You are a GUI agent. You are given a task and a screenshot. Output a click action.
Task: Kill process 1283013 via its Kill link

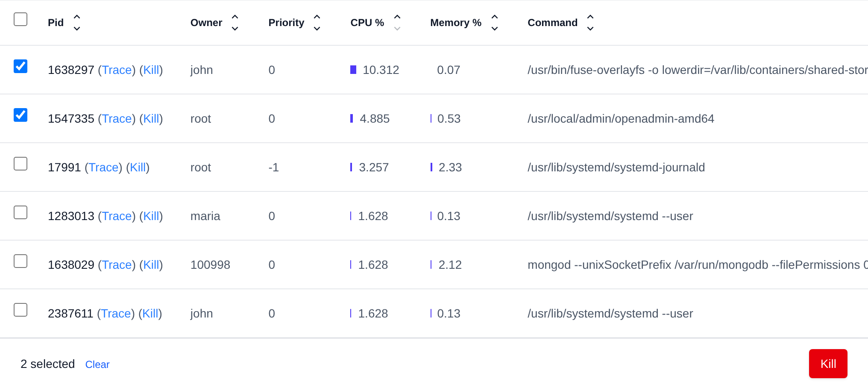[151, 216]
